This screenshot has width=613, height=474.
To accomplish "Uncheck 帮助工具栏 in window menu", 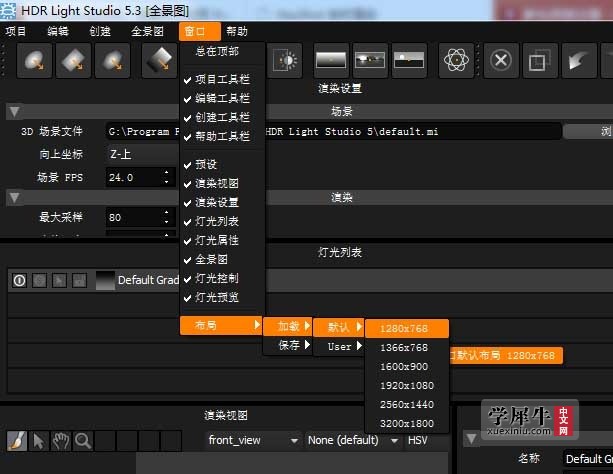I will point(222,136).
